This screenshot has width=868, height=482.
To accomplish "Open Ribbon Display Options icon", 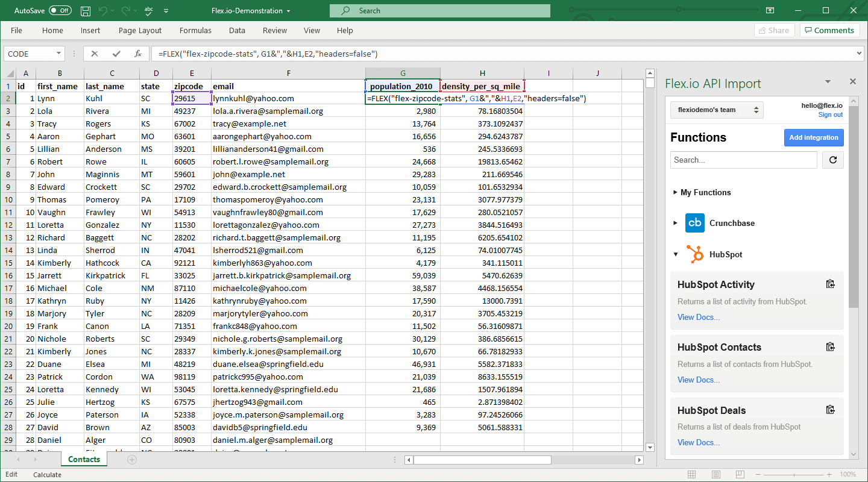I will [770, 10].
